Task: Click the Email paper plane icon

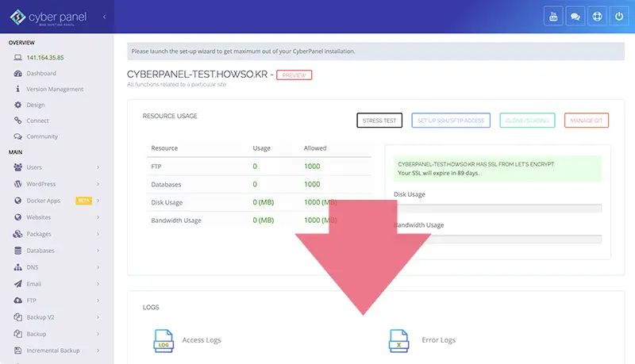Action: click(17, 284)
